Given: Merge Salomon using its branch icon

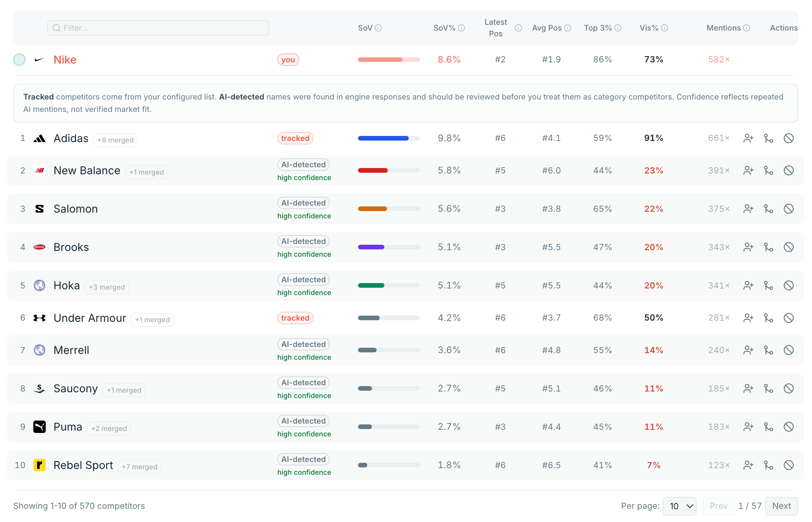Looking at the screenshot, I should 769,209.
